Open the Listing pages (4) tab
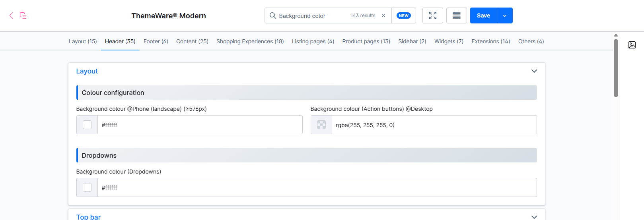The height and width of the screenshot is (220, 644). click(x=313, y=41)
